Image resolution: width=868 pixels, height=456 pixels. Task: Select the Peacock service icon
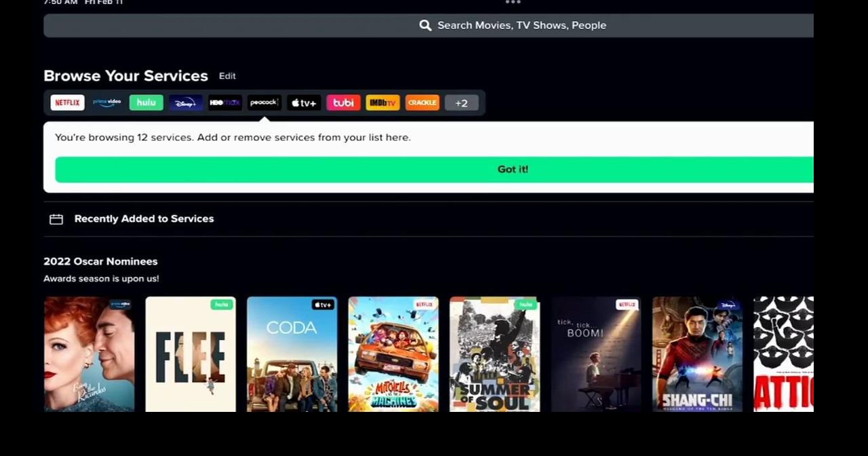(264, 102)
